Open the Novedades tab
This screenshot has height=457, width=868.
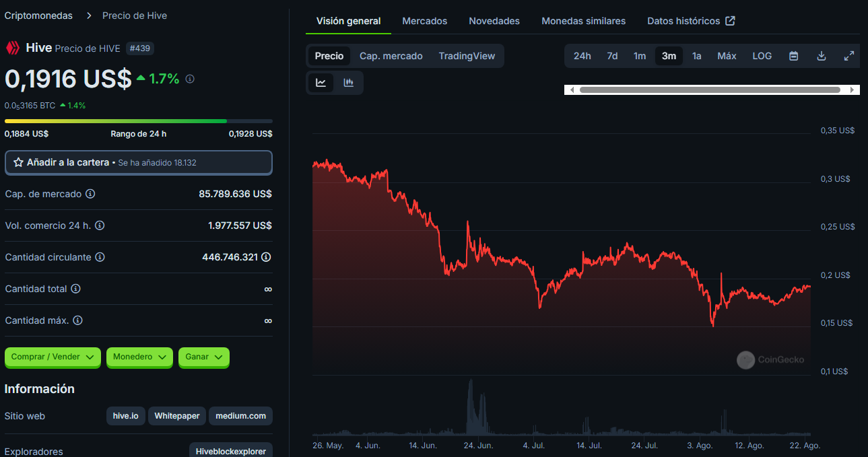(x=494, y=21)
